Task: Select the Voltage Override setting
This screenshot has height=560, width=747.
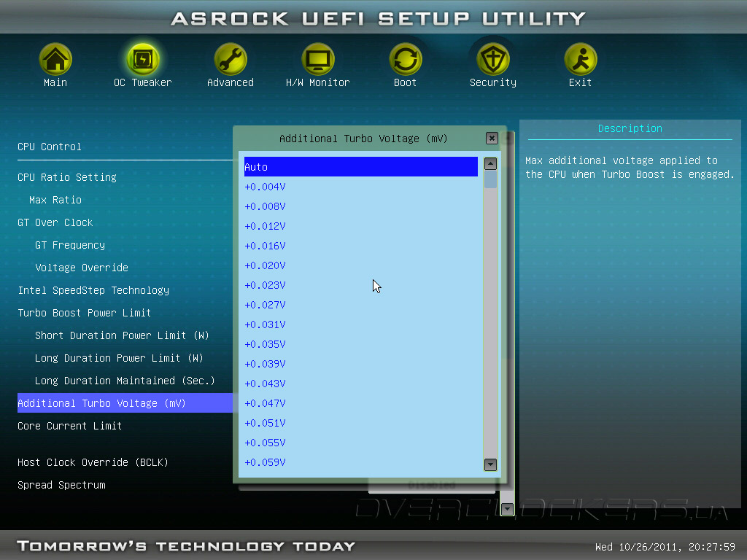Action: [x=82, y=268]
